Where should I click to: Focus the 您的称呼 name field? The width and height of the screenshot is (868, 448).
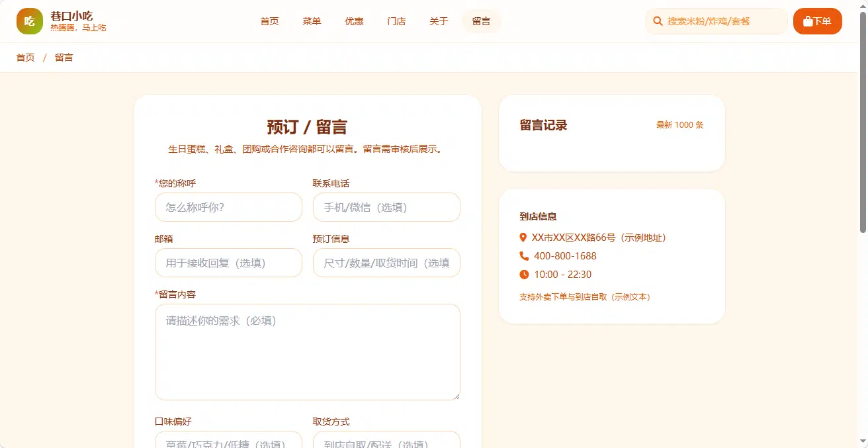tap(228, 207)
